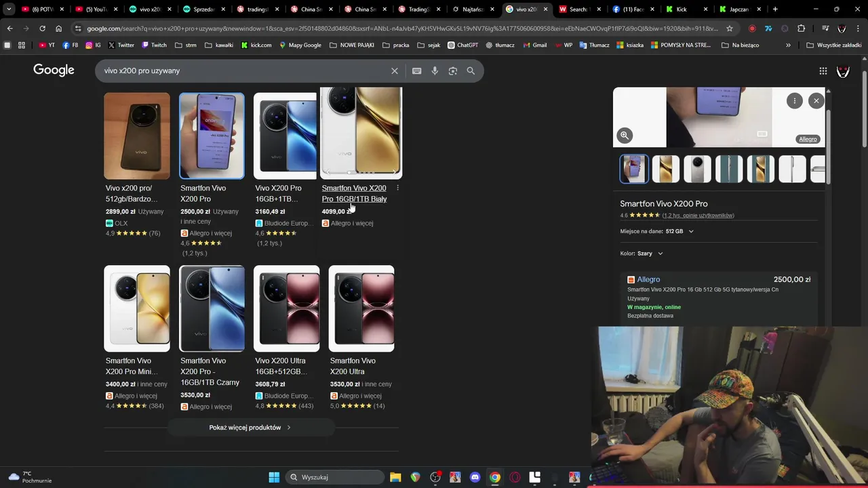
Task: Open more options for white Vivo X200 Pro listing
Action: 397,188
